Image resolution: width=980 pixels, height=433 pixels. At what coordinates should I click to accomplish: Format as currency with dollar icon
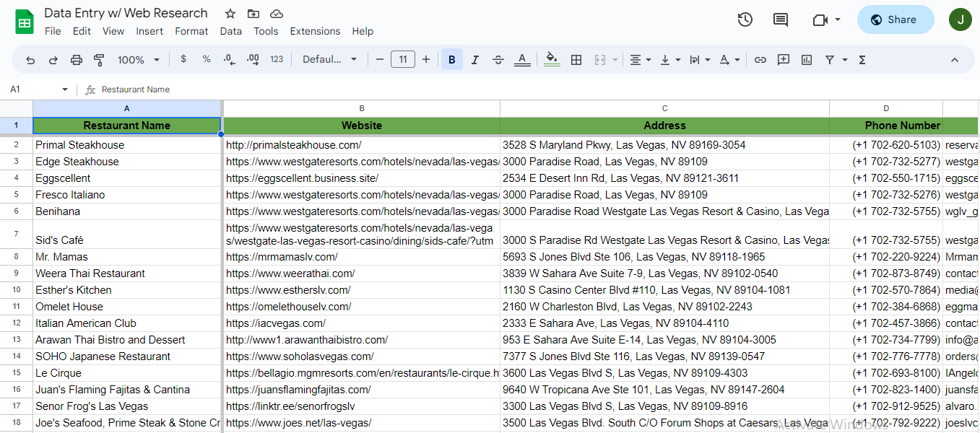[x=183, y=59]
